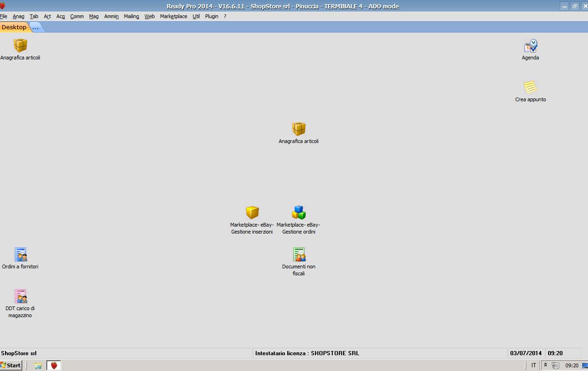Screen dimensions: 588x371
Task: Open the Web menu
Action: (149, 16)
